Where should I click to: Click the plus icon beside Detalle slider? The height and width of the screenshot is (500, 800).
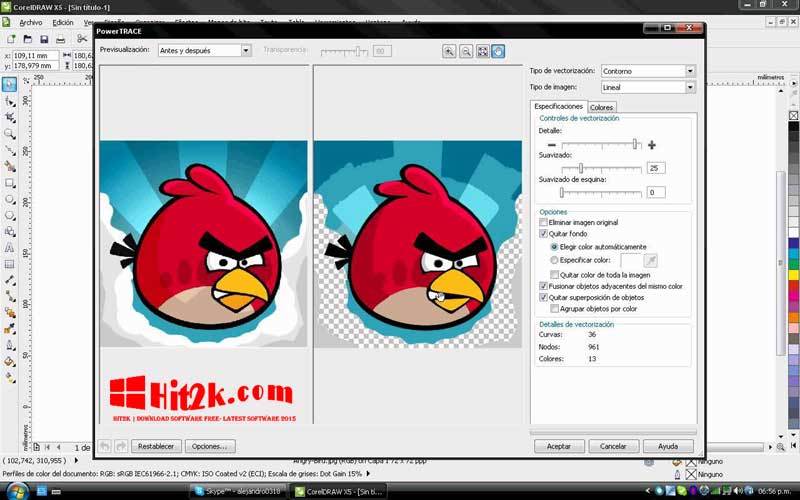tap(652, 145)
